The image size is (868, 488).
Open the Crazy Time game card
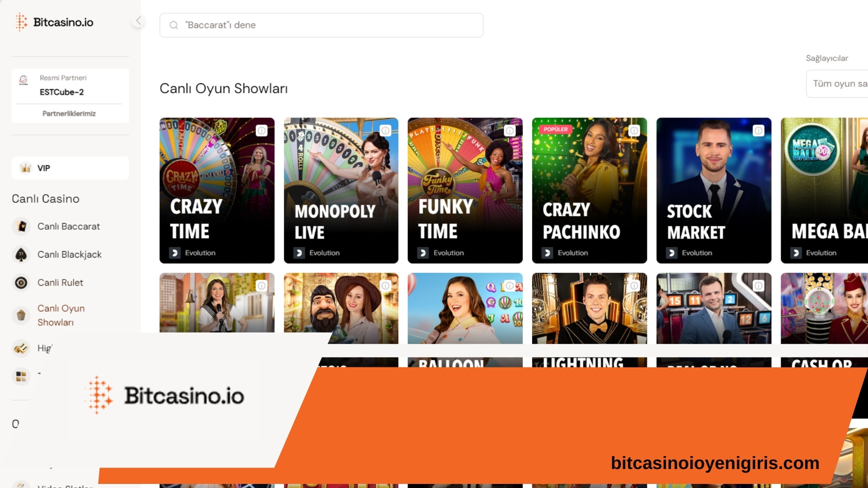tap(217, 190)
